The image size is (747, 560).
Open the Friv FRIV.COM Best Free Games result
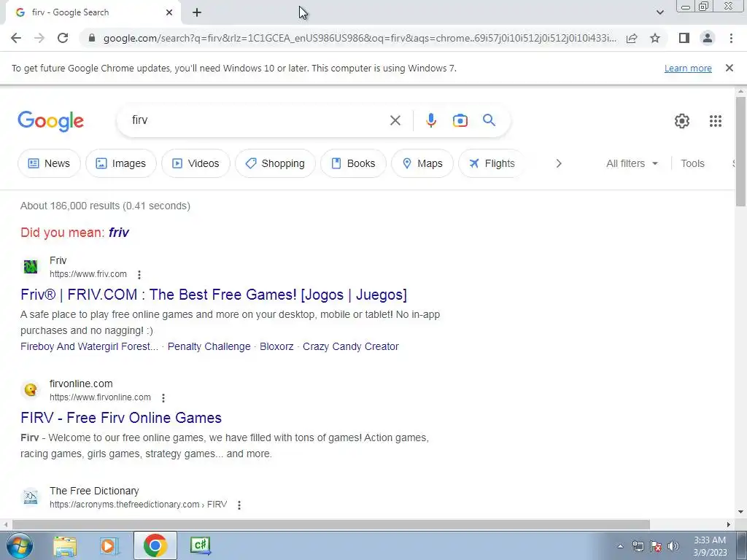coord(214,295)
